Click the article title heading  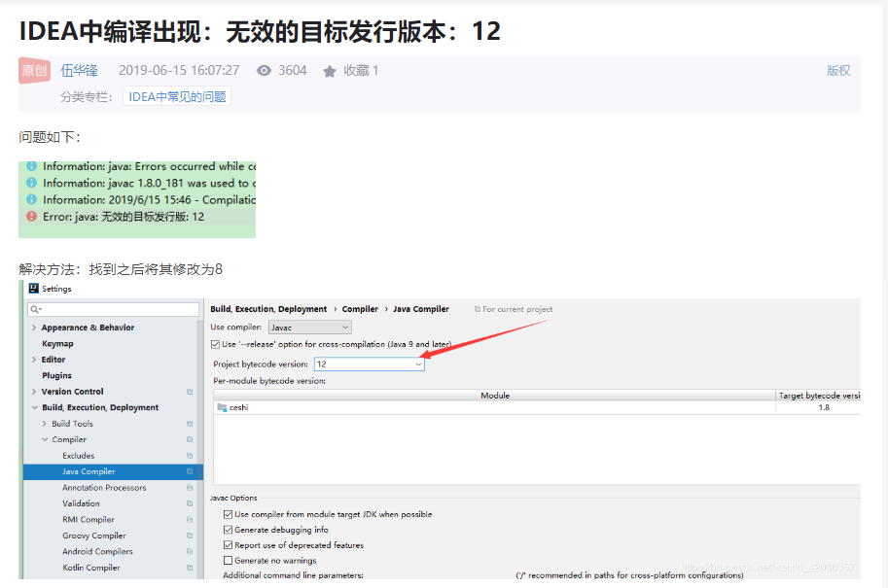point(260,31)
